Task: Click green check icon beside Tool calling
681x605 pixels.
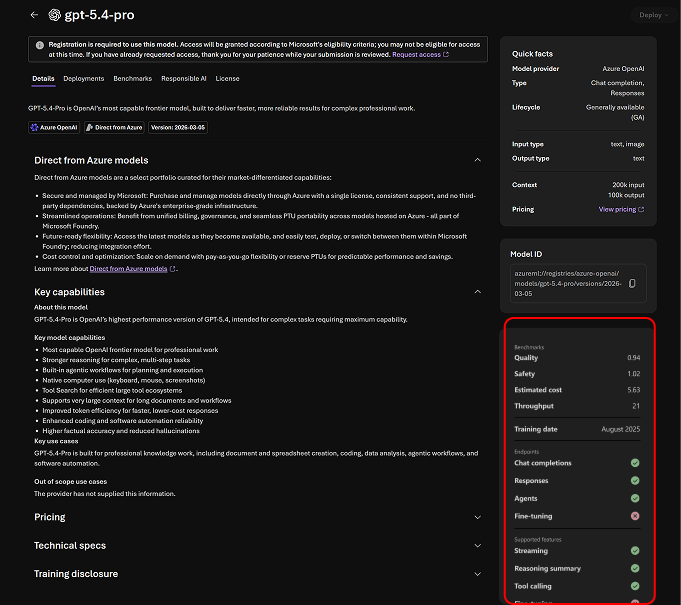Action: pos(635,586)
